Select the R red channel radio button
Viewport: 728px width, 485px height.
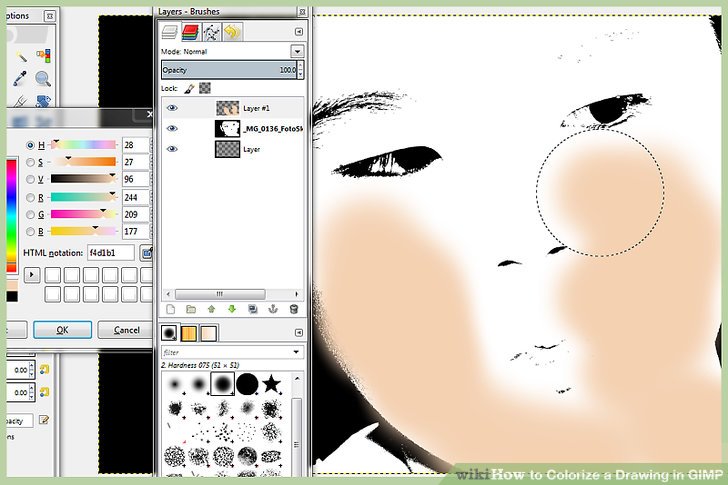31,197
